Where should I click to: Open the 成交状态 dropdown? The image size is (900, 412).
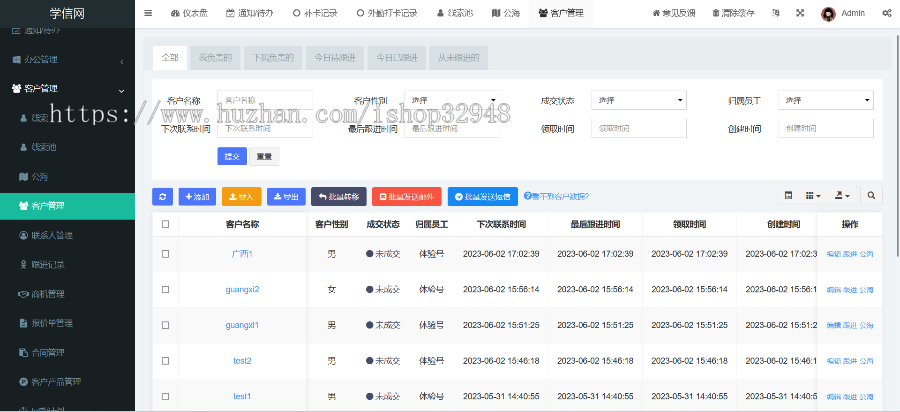(639, 100)
